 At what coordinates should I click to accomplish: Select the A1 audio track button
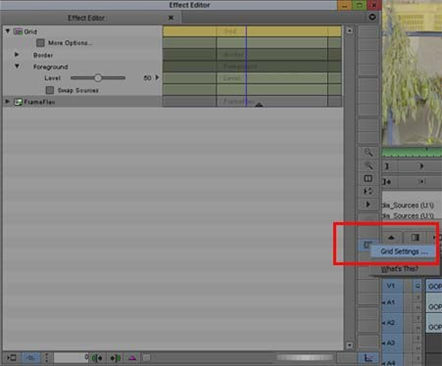[391, 302]
